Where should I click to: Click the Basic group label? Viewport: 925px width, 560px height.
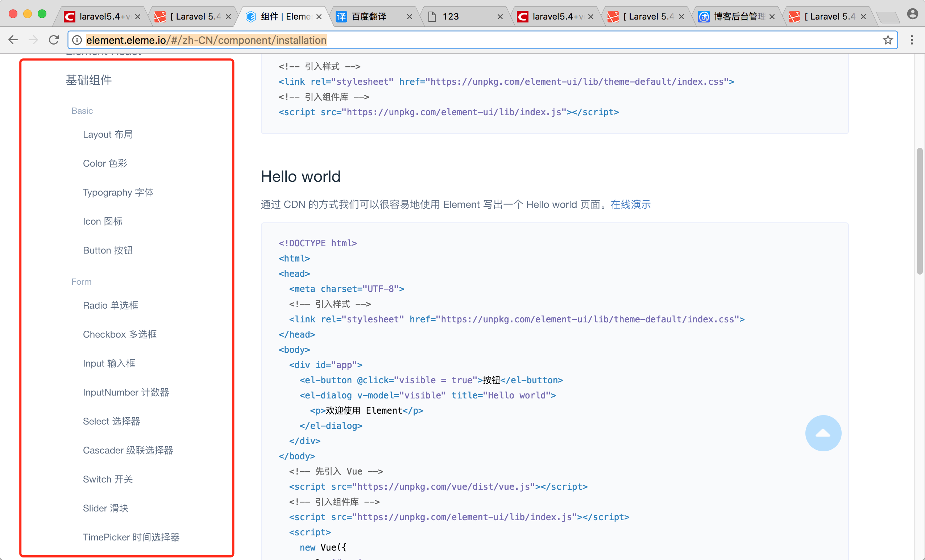coord(82,110)
